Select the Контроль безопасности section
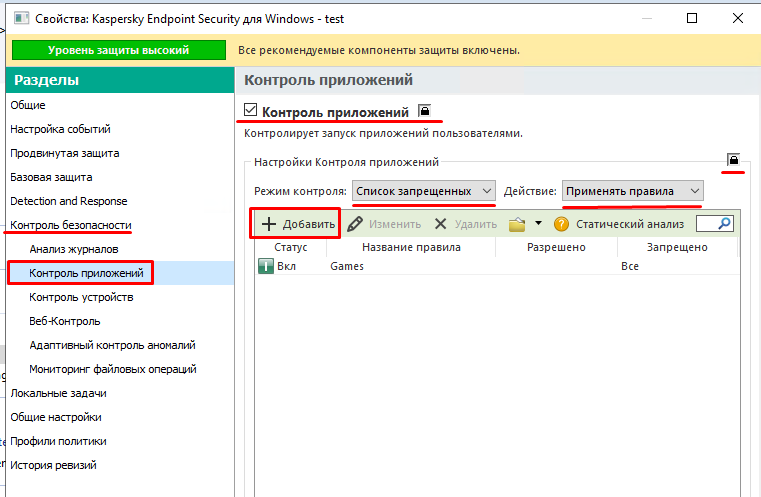 71,225
